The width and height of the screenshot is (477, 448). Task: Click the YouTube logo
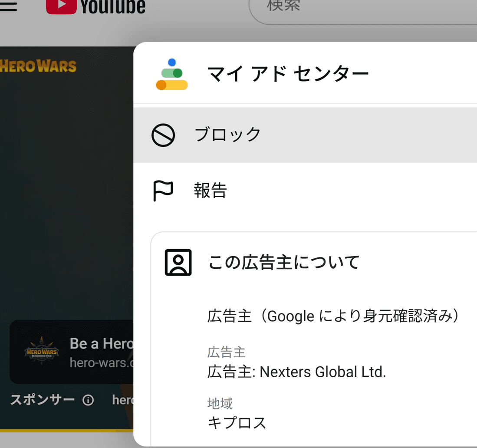click(95, 7)
